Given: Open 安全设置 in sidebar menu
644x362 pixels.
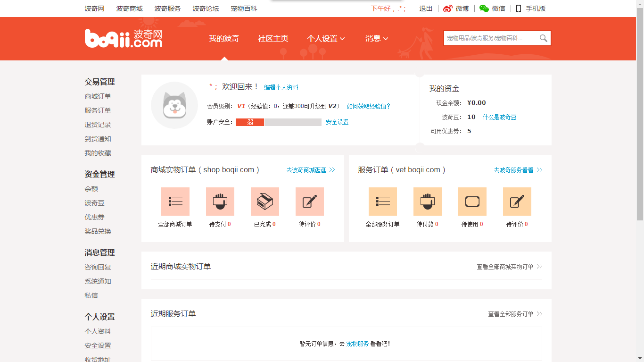Looking at the screenshot, I should [x=98, y=345].
